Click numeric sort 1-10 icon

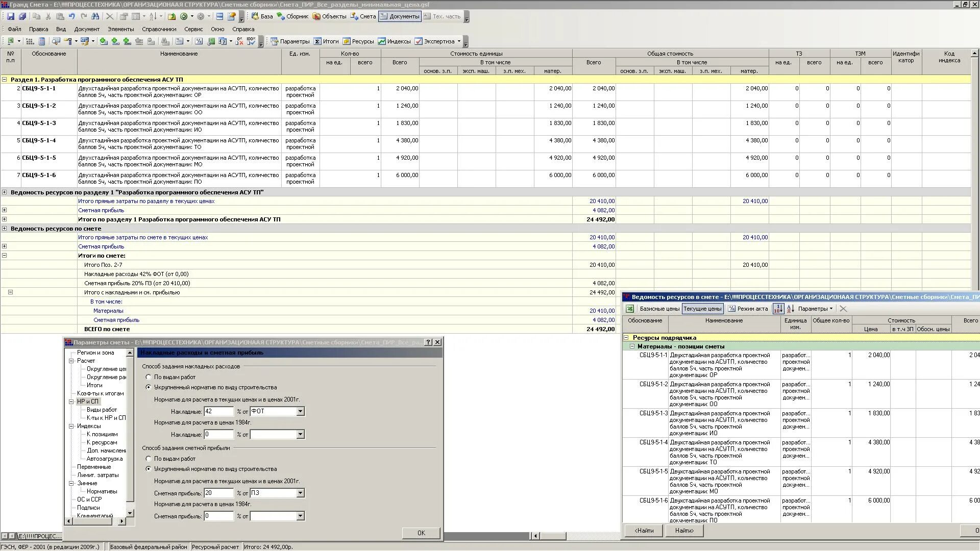pyautogui.click(x=778, y=309)
